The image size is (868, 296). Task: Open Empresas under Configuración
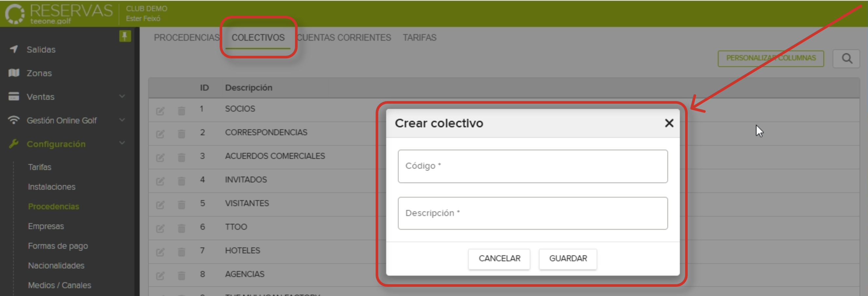pyautogui.click(x=46, y=226)
